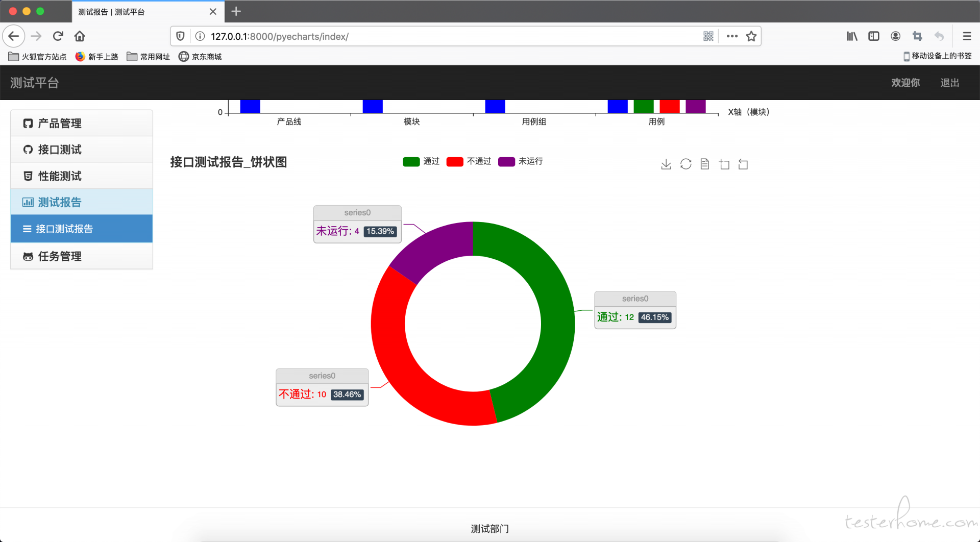Toggle the 不通过 legend item
Viewport: 980px width, 542px height.
point(469,161)
